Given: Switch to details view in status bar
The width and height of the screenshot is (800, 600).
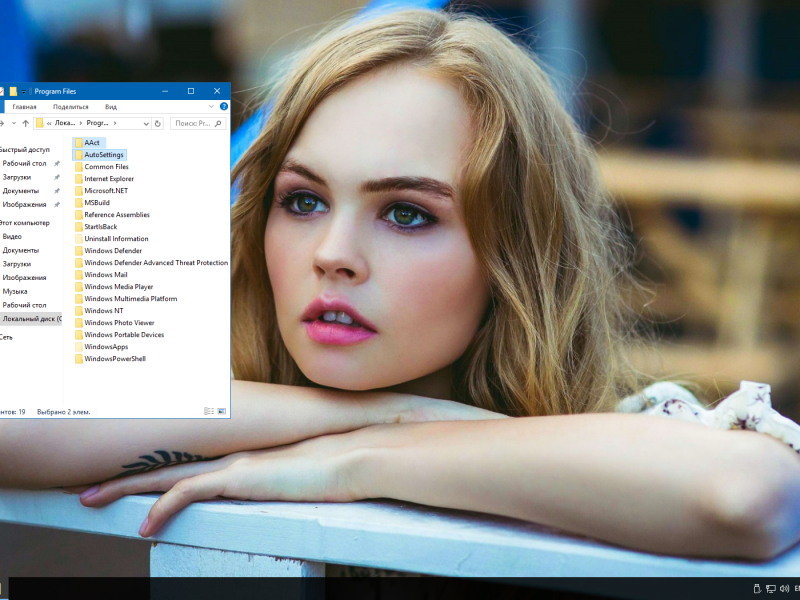Looking at the screenshot, I should 209,411.
